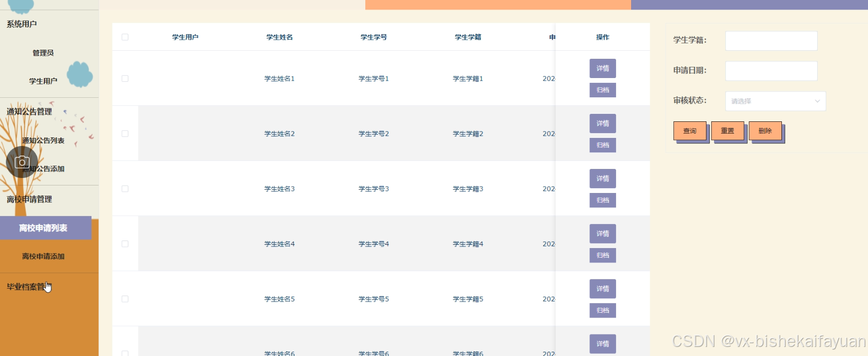Screen dimensions: 868x356
Task: Click the 删除 delete button
Action: 765,131
